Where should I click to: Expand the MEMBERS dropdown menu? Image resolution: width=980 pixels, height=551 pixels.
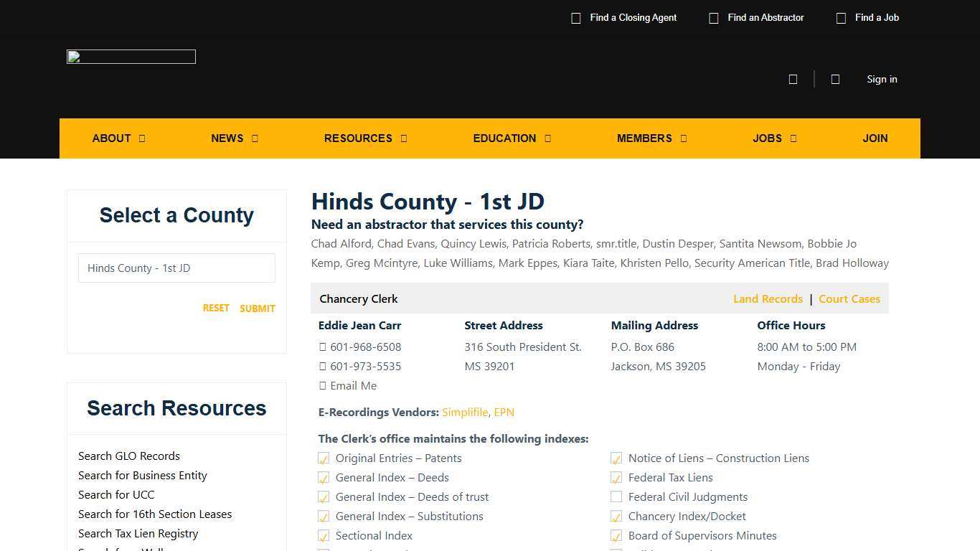[683, 138]
